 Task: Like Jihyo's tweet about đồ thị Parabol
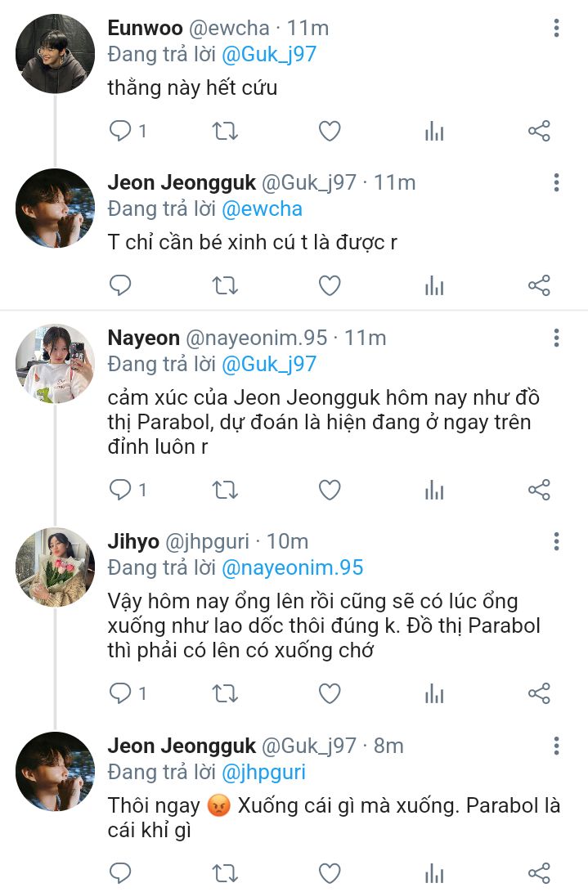tap(330, 693)
